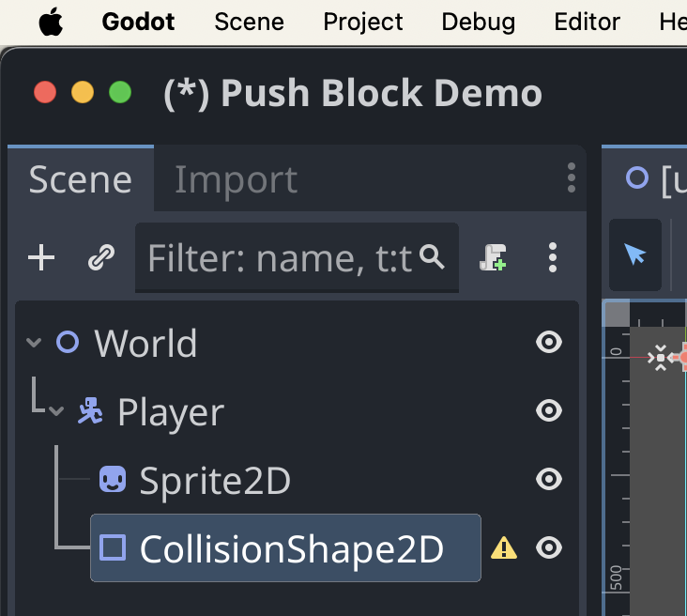This screenshot has height=616, width=687.
Task: Select the World node row
Action: tap(297, 342)
